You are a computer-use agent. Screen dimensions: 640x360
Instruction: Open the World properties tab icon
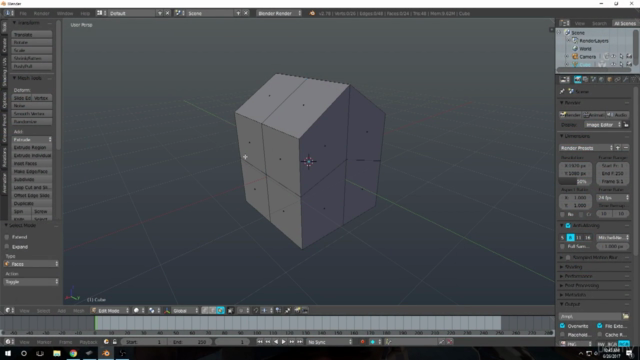click(x=602, y=80)
